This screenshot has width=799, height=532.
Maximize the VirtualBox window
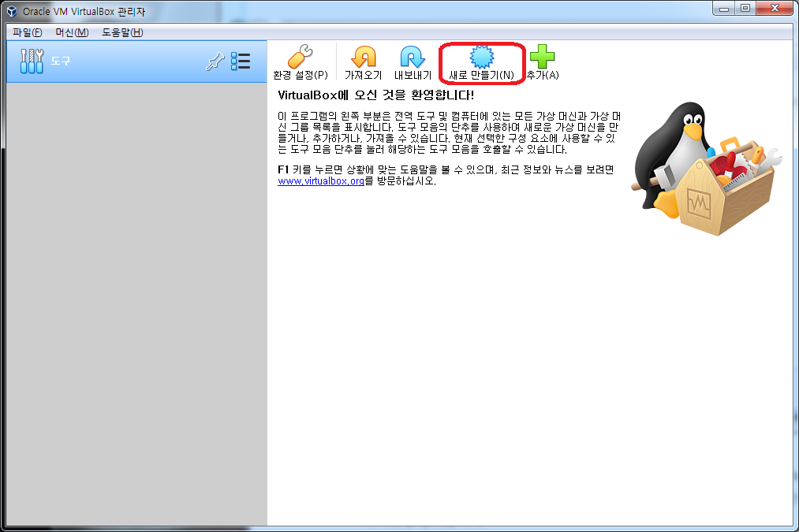[x=745, y=8]
